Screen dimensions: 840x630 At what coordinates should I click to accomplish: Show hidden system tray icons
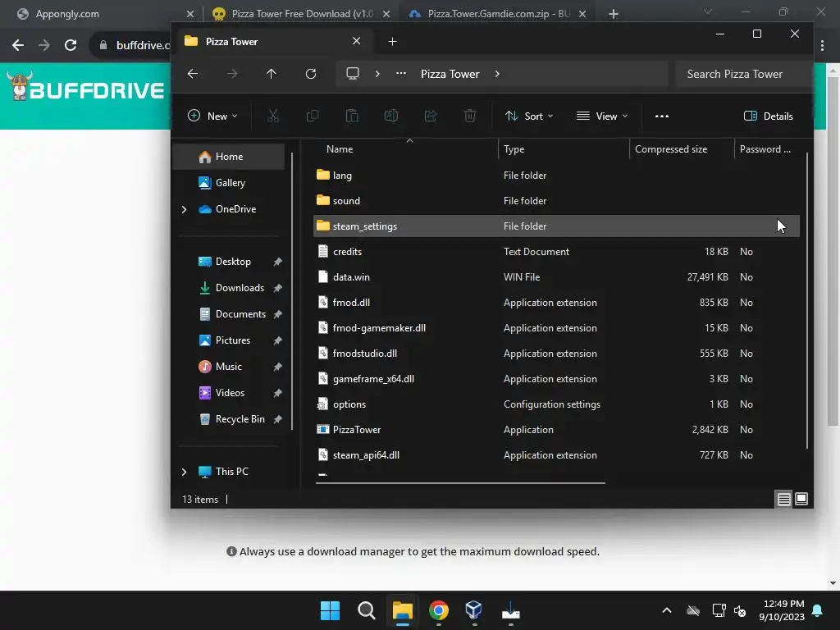(x=666, y=610)
